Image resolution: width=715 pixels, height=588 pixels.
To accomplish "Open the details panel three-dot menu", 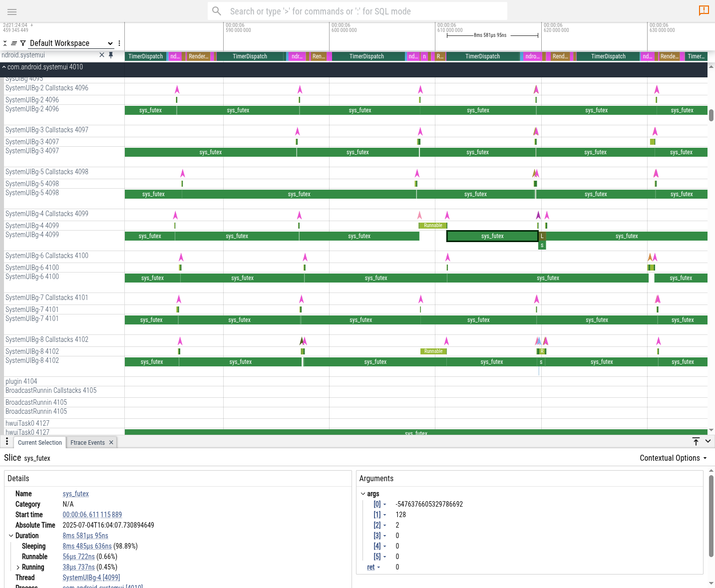I will pyautogui.click(x=6, y=441).
